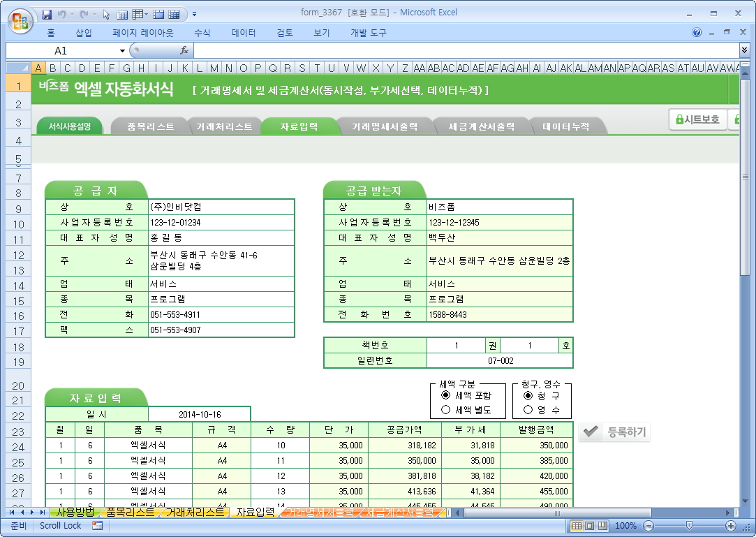The image size is (756, 537).
Task: Click the 서식사용설명 green button
Action: click(x=69, y=126)
